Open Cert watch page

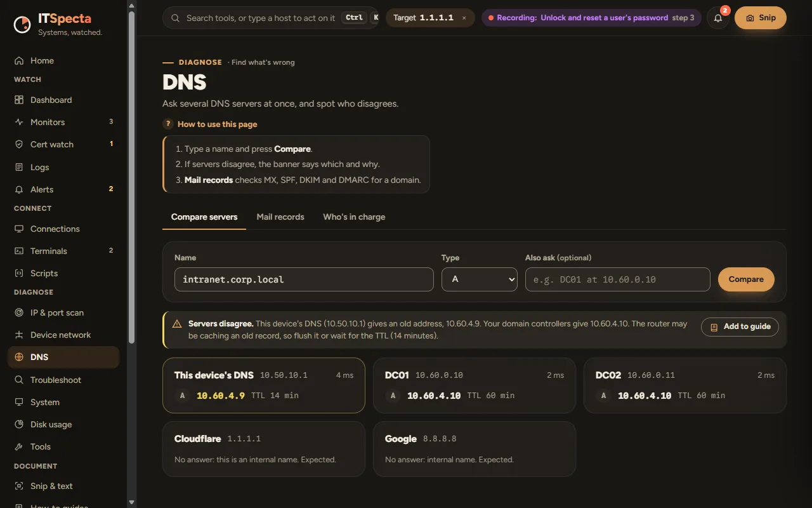click(x=63, y=145)
